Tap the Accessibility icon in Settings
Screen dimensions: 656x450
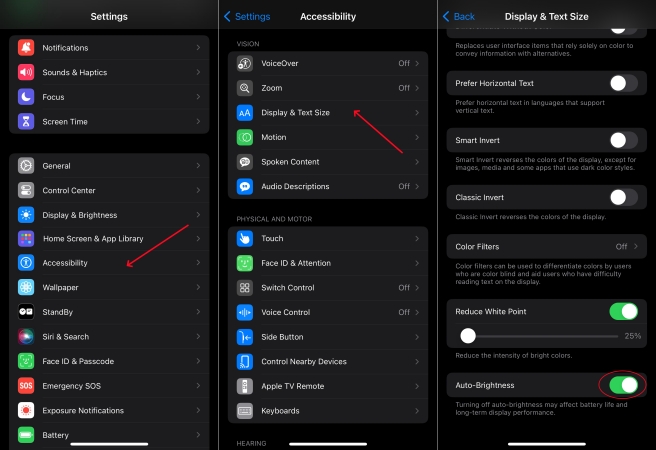tap(26, 263)
